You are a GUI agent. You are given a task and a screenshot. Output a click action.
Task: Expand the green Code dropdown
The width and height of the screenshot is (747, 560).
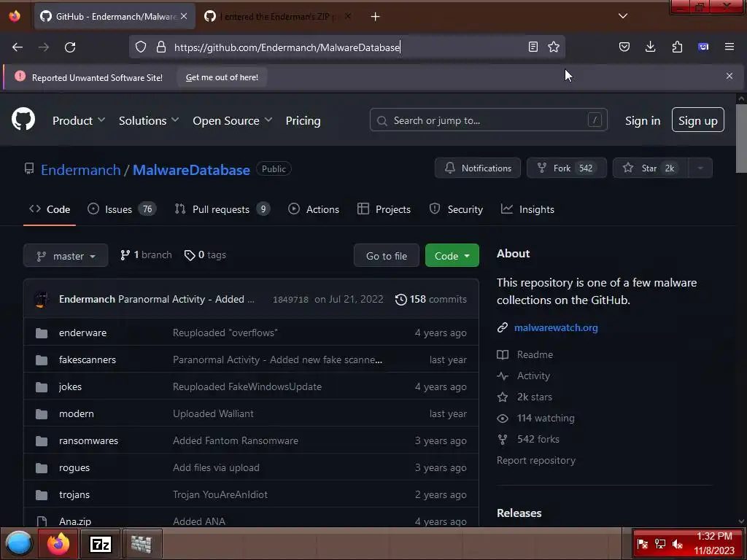452,256
